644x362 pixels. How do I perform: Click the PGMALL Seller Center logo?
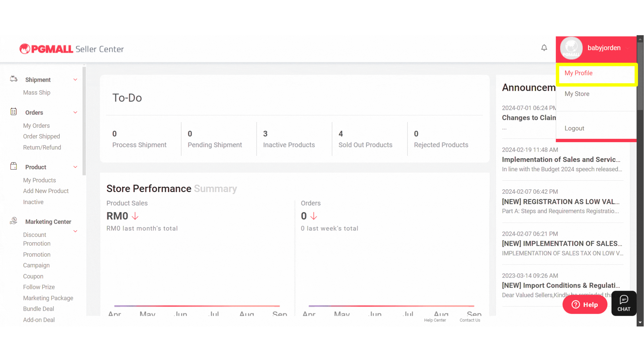71,49
